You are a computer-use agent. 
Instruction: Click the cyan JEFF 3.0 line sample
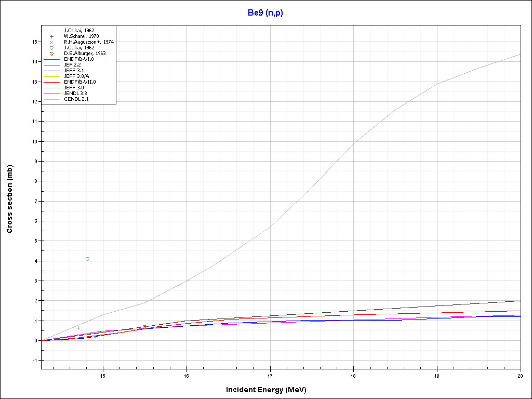(x=51, y=88)
